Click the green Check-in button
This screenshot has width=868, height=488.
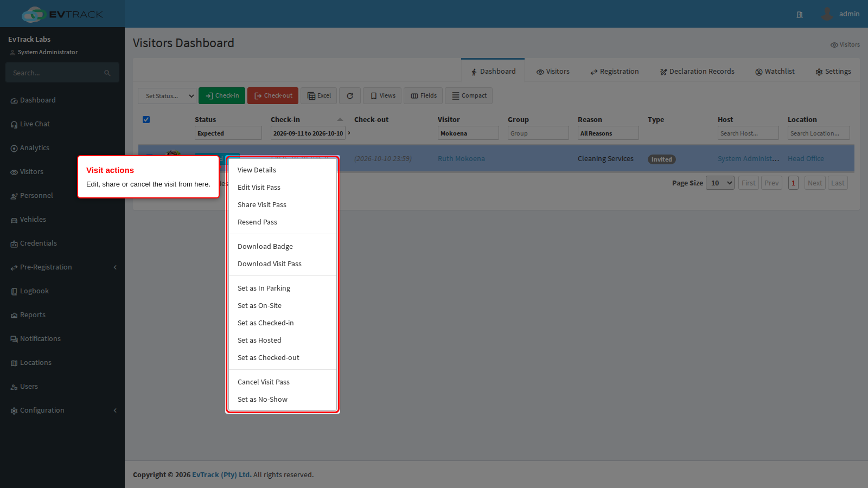(222, 96)
